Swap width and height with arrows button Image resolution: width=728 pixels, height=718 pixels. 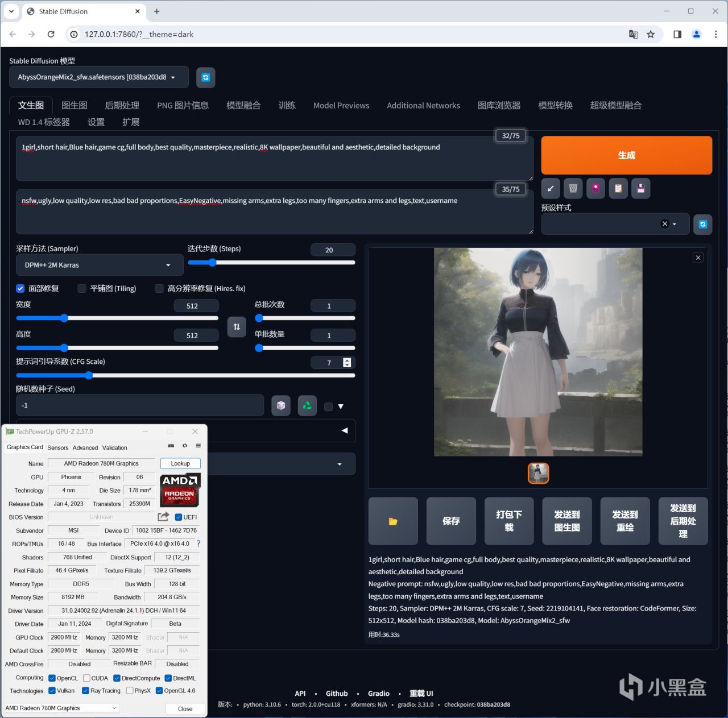pos(237,327)
